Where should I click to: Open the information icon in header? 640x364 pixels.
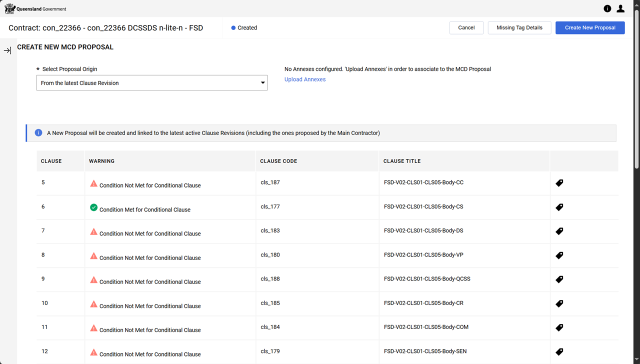[607, 8]
